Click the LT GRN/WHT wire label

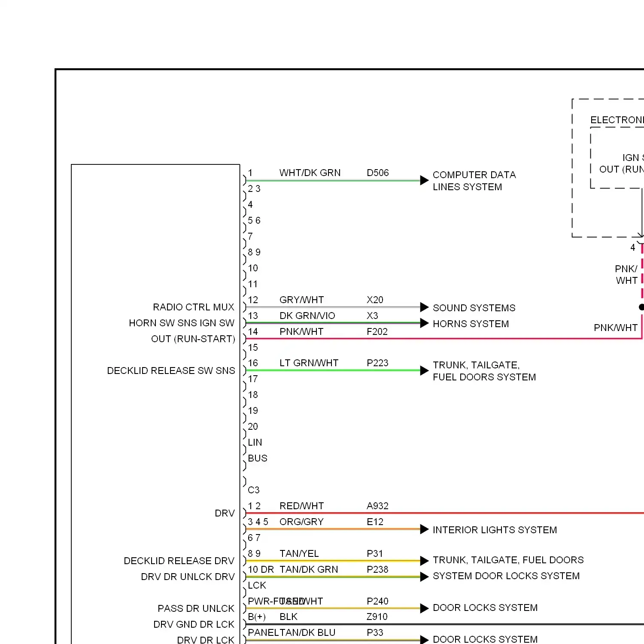309,363
